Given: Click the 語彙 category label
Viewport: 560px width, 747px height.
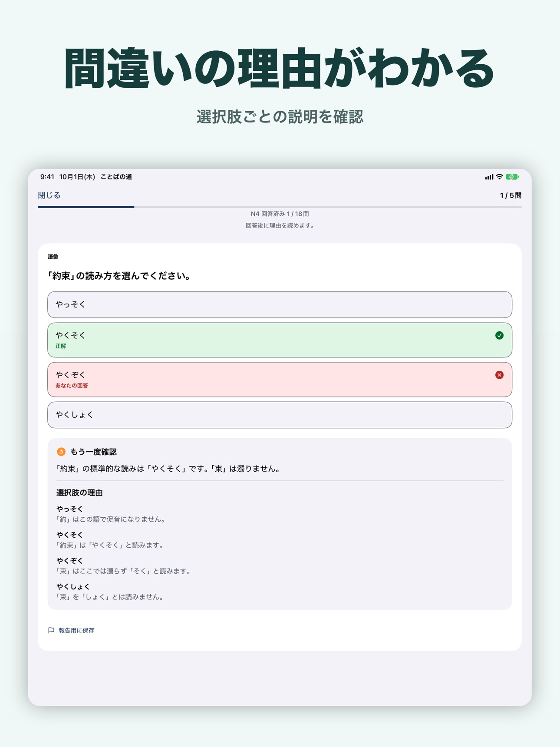Looking at the screenshot, I should point(53,257).
